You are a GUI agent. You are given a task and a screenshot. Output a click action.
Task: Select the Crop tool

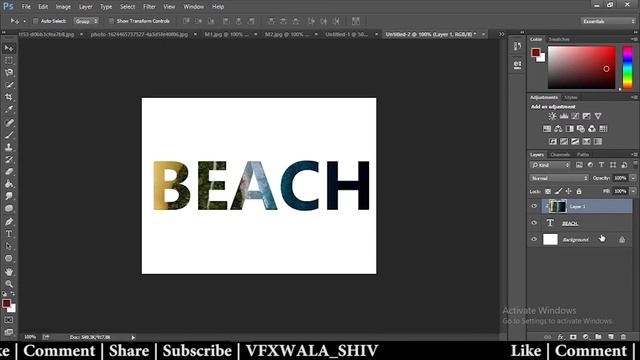coord(9,97)
